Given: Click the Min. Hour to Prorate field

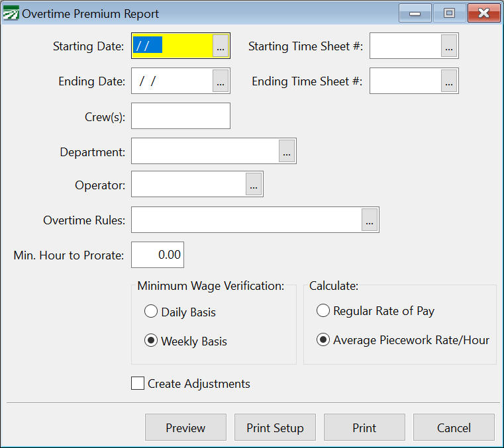Looking at the screenshot, I should point(158,255).
